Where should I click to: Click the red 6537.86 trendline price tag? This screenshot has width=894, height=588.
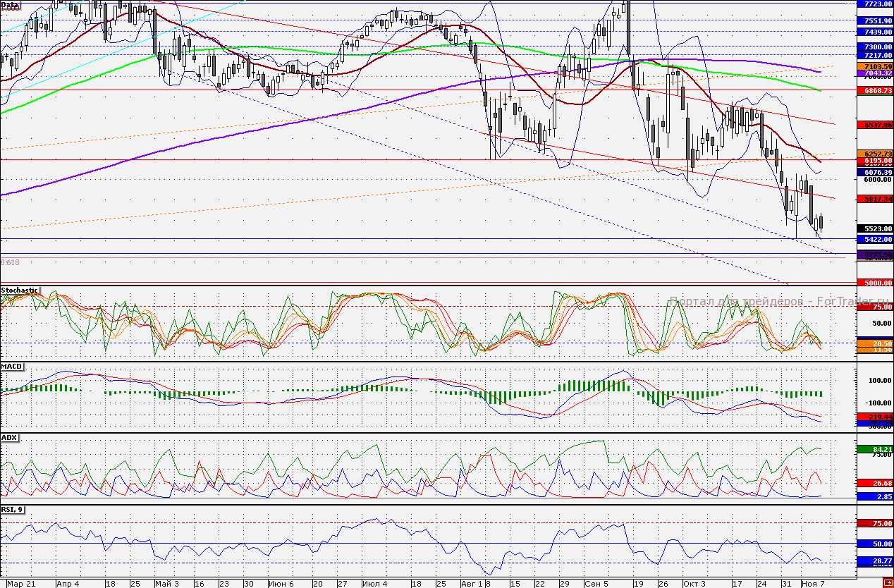pos(874,125)
